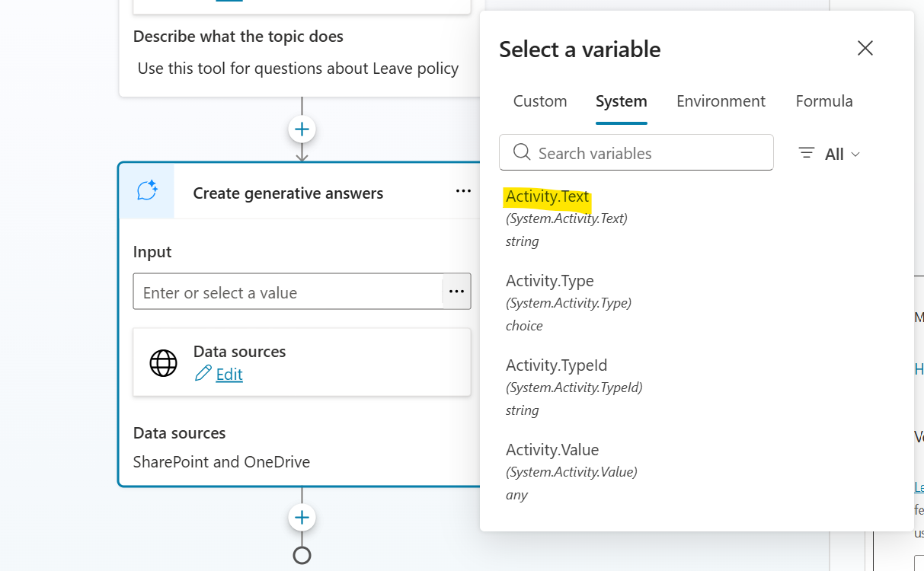Switch to the Custom variables tab

539,100
